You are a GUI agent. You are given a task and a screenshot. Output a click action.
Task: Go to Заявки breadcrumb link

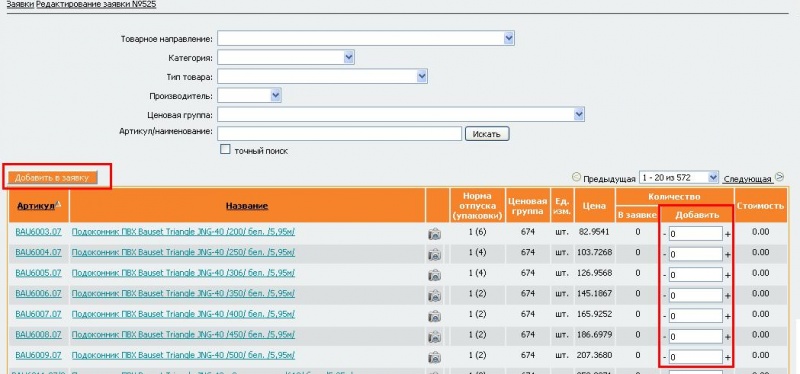(x=20, y=5)
